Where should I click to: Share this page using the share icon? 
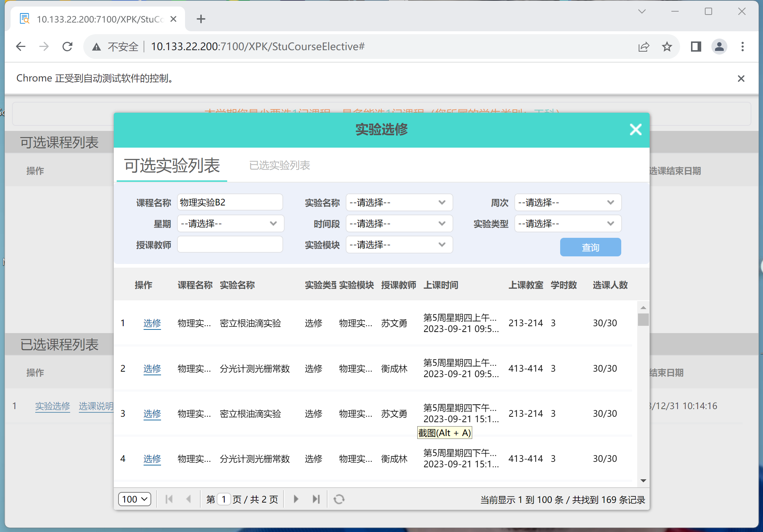(643, 47)
